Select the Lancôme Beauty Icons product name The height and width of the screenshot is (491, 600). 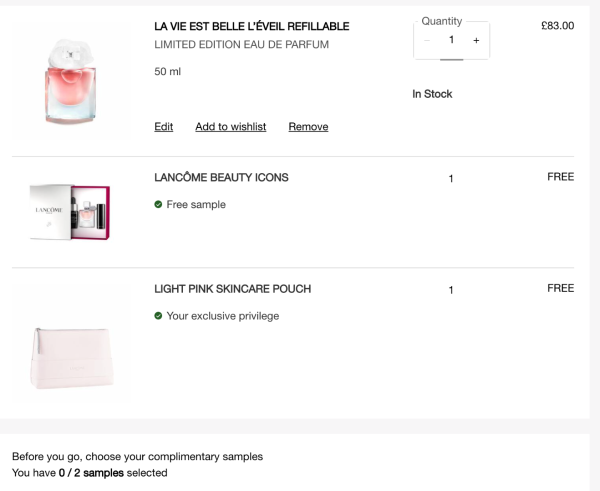pyautogui.click(x=221, y=178)
